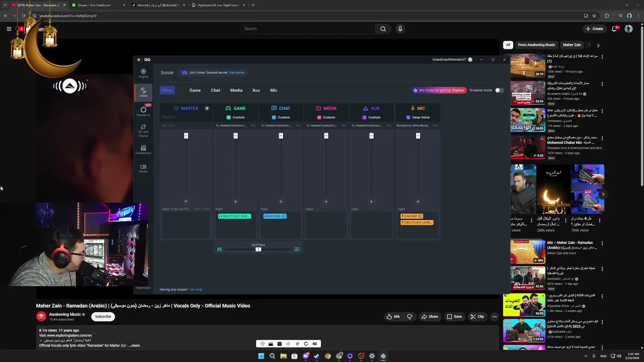Mute the Chat channel
The height and width of the screenshot is (362, 644).
(281, 202)
